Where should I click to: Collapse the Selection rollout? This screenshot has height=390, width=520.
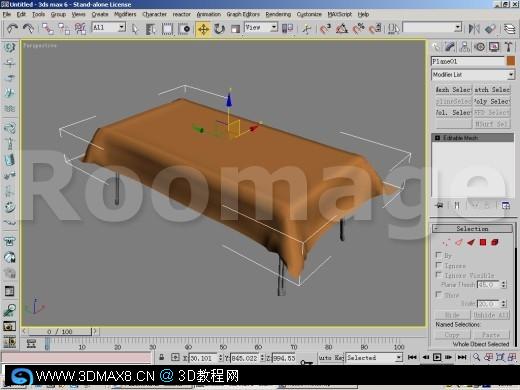tap(472, 229)
